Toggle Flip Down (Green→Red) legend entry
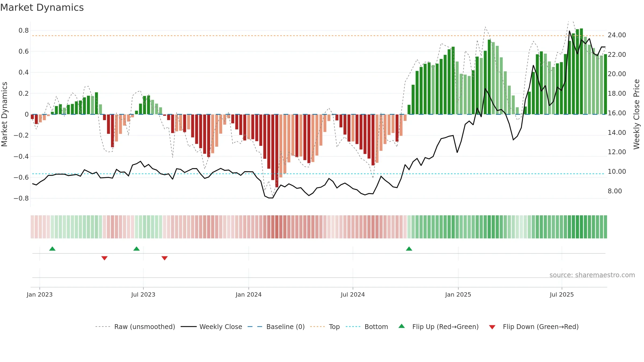Viewport: 644px width, 362px height. (534, 327)
